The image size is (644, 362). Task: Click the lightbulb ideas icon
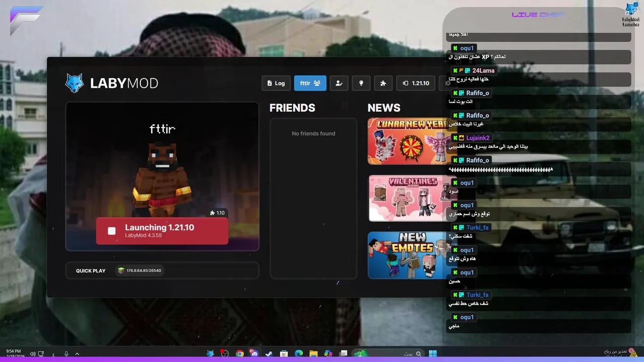[x=361, y=83]
